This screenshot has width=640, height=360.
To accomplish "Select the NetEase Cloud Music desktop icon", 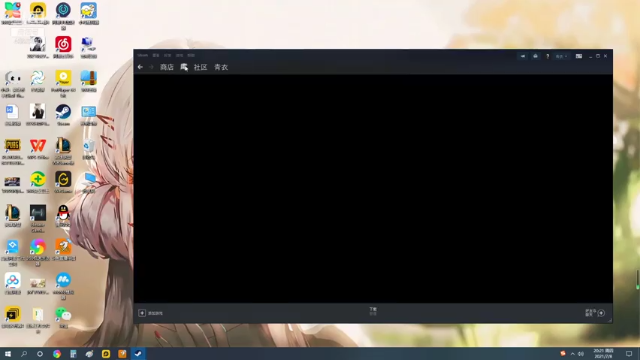I will 63,47.
